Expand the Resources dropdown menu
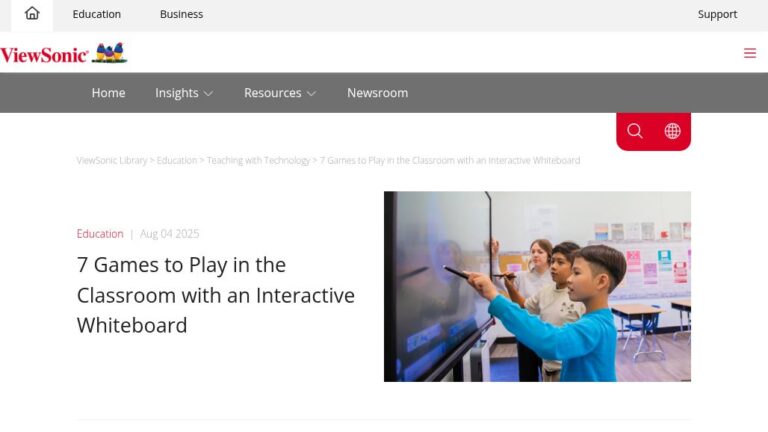This screenshot has height=432, width=768. (280, 93)
